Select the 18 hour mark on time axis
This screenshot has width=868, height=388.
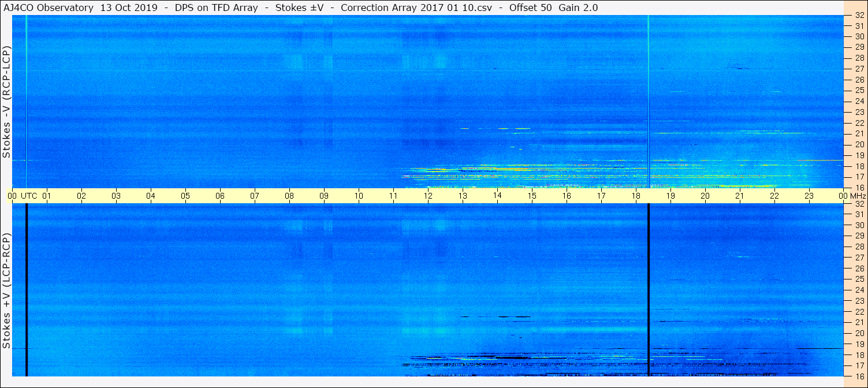636,196
